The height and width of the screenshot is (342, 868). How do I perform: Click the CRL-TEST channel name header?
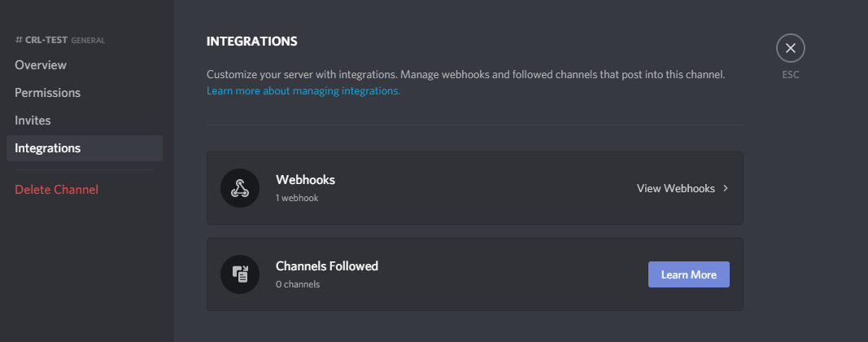point(46,40)
